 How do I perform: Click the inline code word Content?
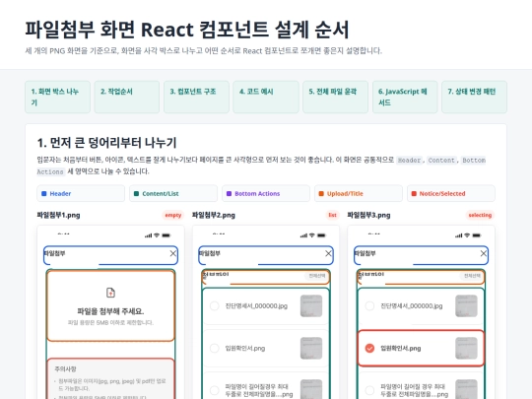pos(441,161)
